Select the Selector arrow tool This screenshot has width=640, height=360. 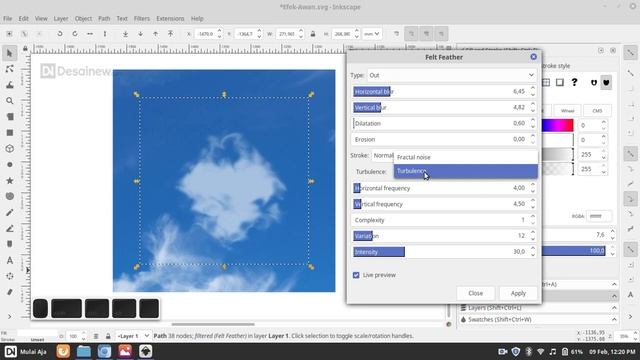tap(10, 53)
